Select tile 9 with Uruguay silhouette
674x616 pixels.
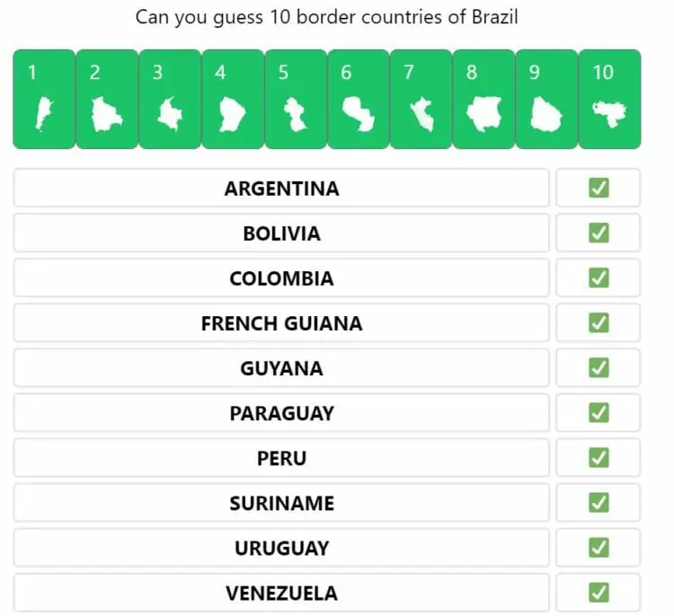click(x=546, y=99)
